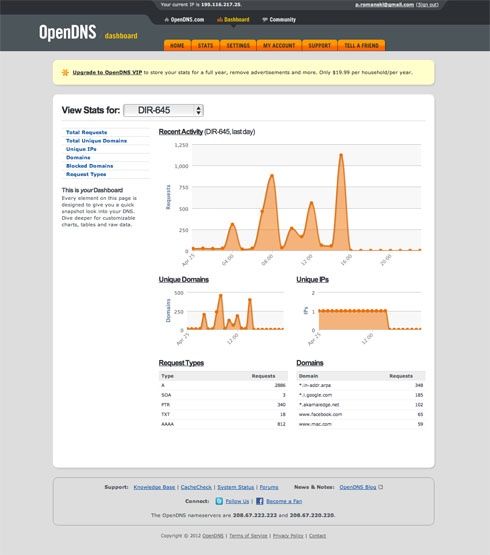Screen dimensions: 490x555
Task: Open the Recent Activity heading link
Action: tap(181, 132)
